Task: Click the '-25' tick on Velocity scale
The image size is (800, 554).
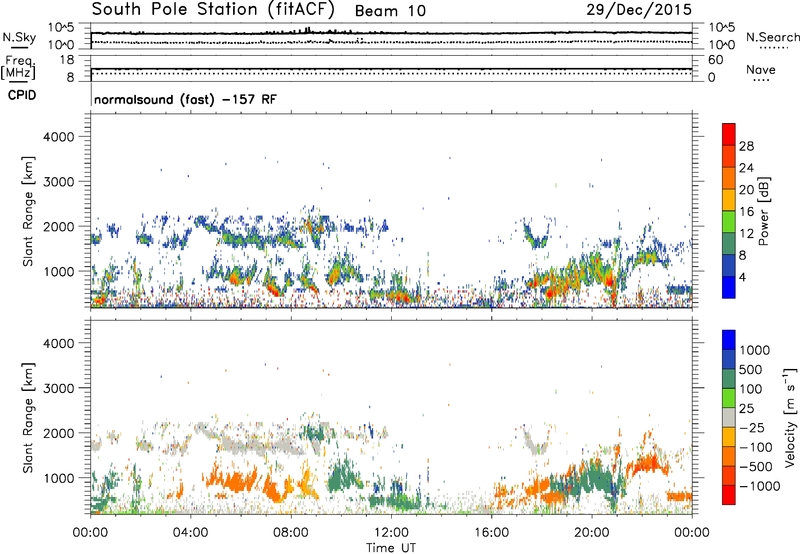Action: tap(751, 428)
